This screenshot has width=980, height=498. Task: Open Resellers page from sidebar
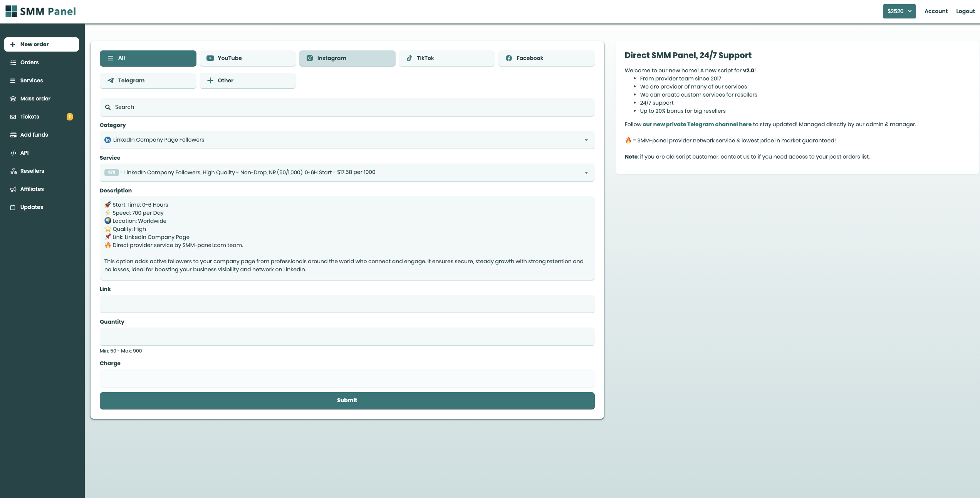42,171
